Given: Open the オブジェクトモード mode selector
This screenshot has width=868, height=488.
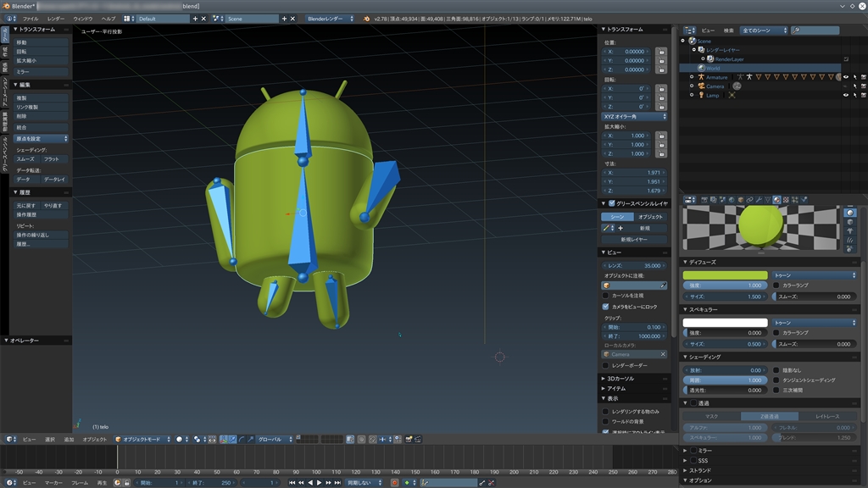Looking at the screenshot, I should 142,439.
